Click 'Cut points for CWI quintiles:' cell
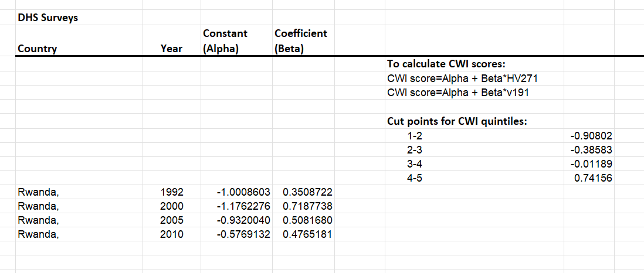The image size is (644, 273). [457, 121]
